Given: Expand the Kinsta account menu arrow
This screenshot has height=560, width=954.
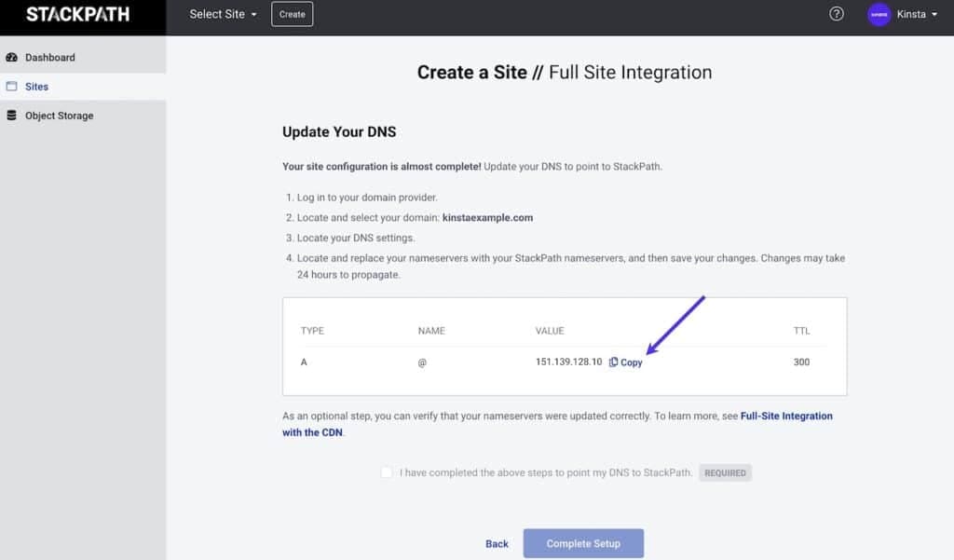Looking at the screenshot, I should 934,15.
